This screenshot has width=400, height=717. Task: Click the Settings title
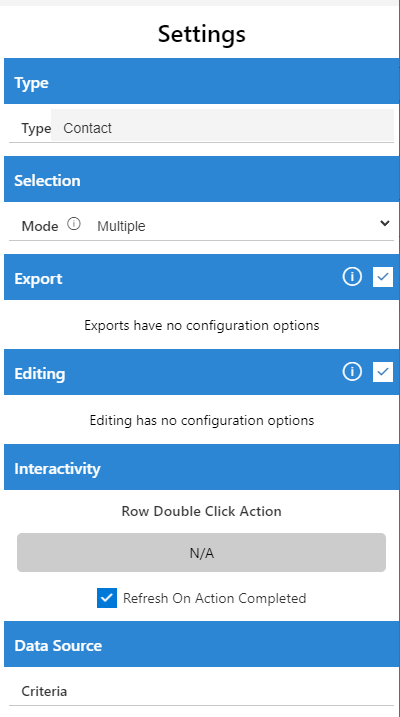[x=202, y=33]
